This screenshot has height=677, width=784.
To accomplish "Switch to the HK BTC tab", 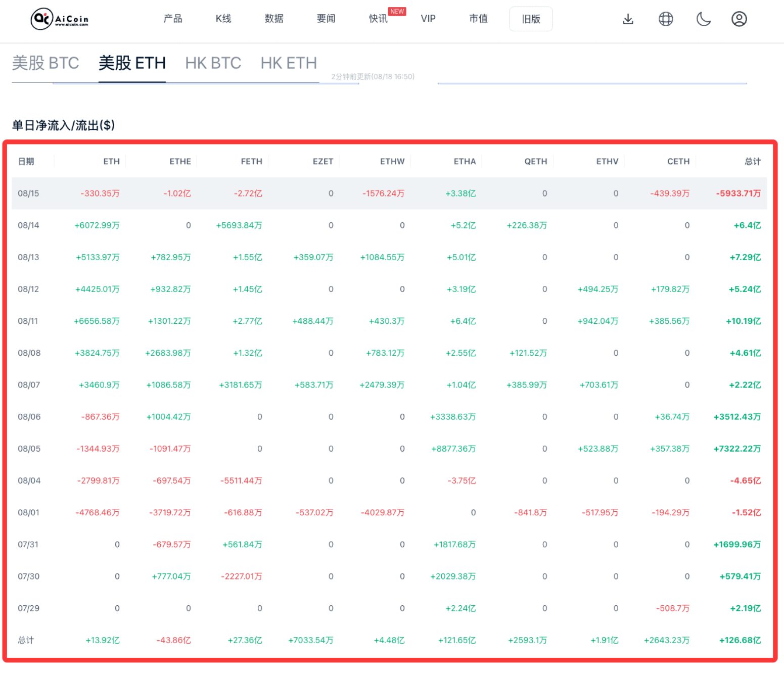I will coord(213,63).
